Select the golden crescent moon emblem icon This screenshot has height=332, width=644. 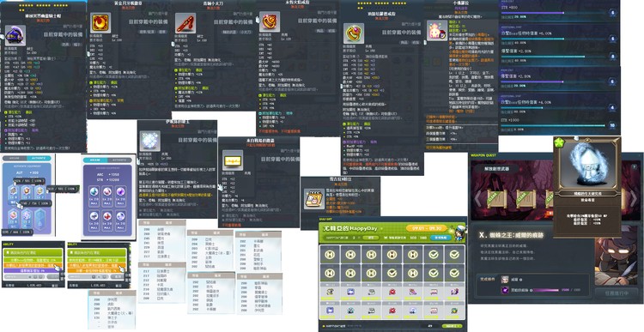pos(100,22)
